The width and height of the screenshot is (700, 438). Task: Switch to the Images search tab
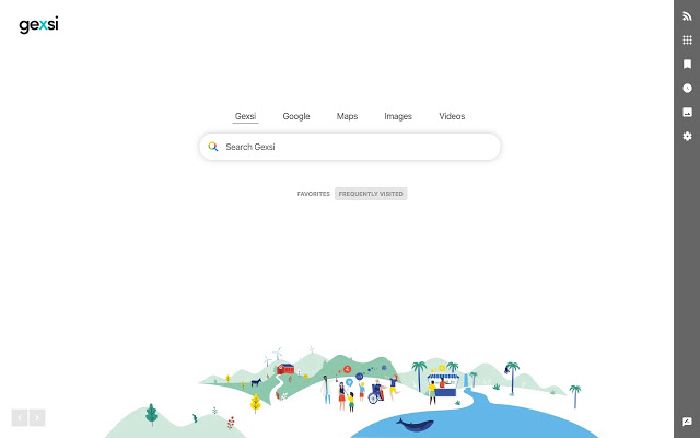tap(398, 116)
